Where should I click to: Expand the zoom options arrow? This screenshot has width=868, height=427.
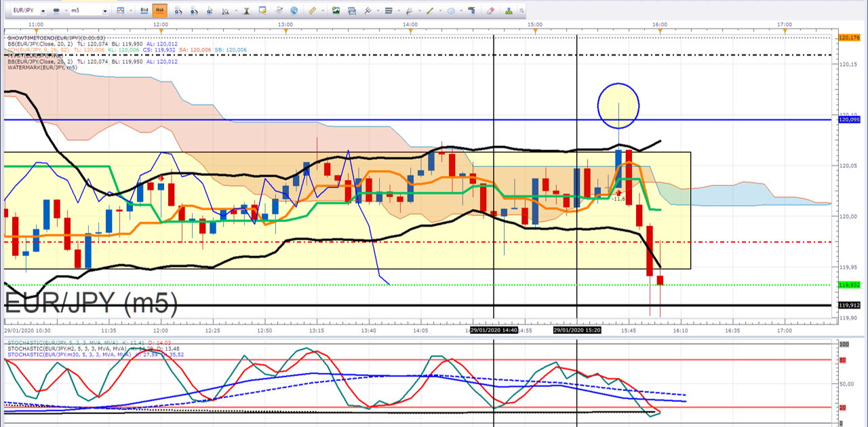(x=236, y=10)
